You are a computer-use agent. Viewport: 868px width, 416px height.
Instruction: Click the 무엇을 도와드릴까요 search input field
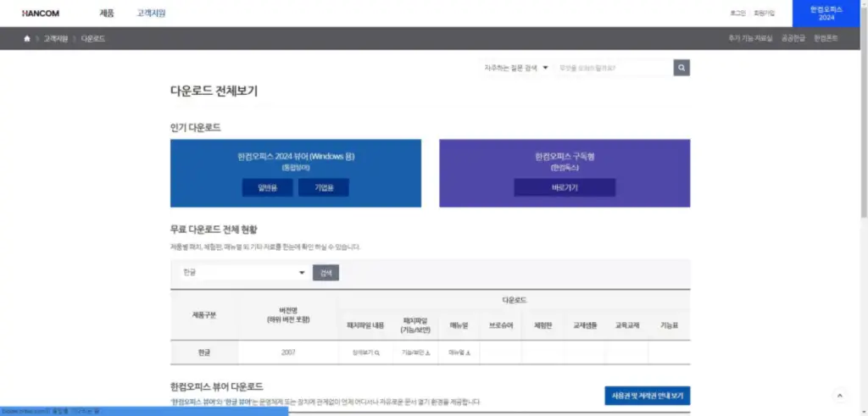(614, 68)
